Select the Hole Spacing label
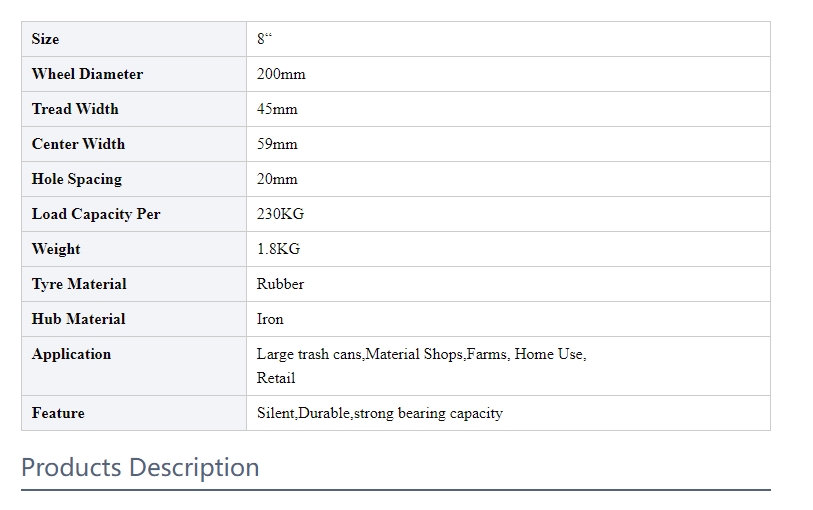The image size is (813, 510). [76, 179]
